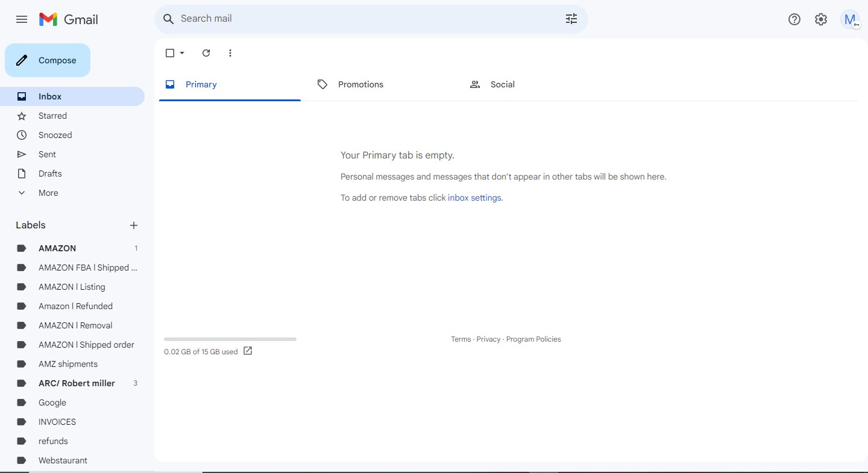Open the Inbox folder
The image size is (868, 473).
72,96
